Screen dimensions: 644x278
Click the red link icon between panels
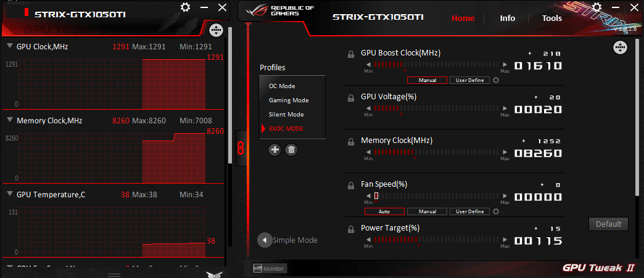point(241,148)
